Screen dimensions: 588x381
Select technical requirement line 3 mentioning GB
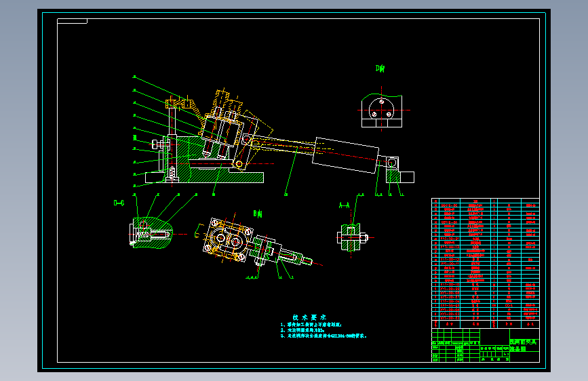tap(324, 336)
